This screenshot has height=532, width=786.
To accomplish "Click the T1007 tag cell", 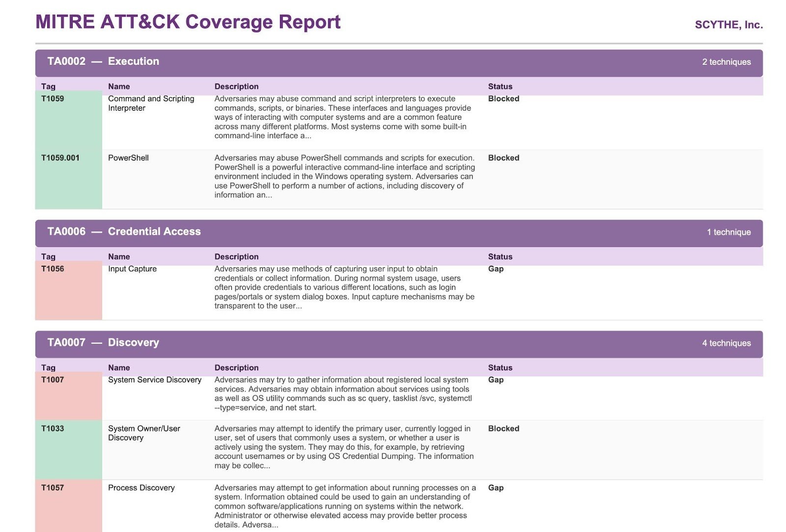I will pyautogui.click(x=68, y=396).
